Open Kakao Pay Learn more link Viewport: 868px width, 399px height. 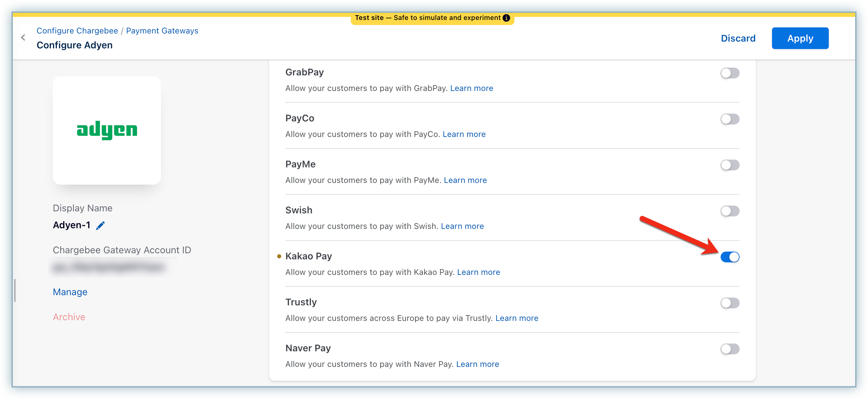coord(479,272)
